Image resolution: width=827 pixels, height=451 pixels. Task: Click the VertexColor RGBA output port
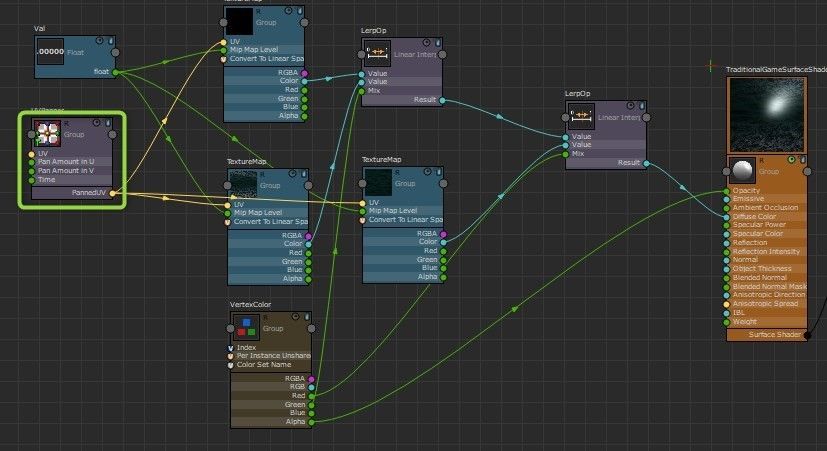click(x=312, y=379)
